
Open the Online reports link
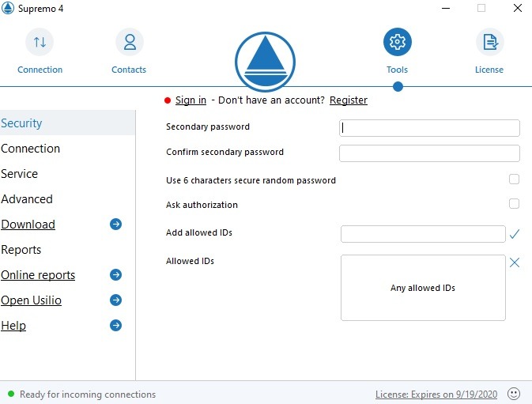tap(38, 275)
